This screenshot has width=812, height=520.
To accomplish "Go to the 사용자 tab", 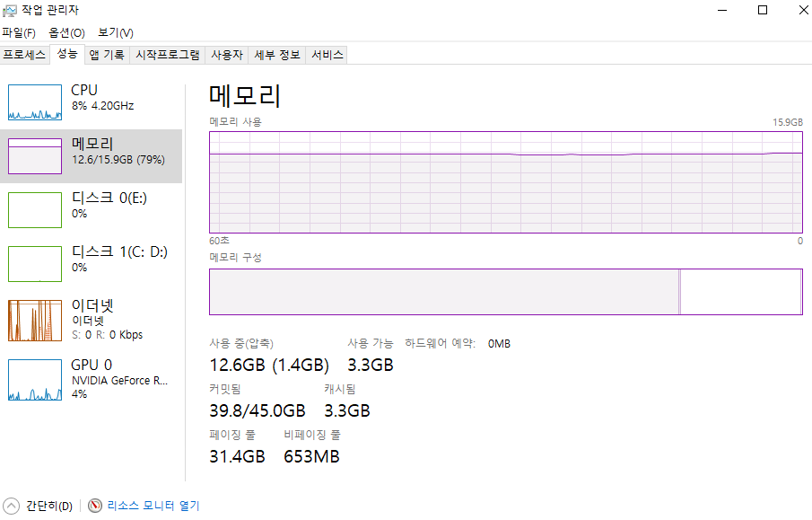I will pyautogui.click(x=226, y=55).
